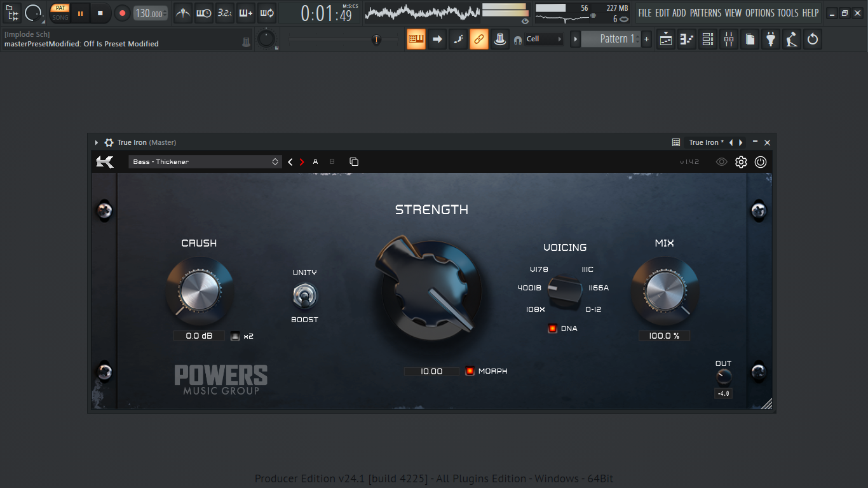Open the VIEW menu
Image resolution: width=868 pixels, height=488 pixels.
point(733,13)
